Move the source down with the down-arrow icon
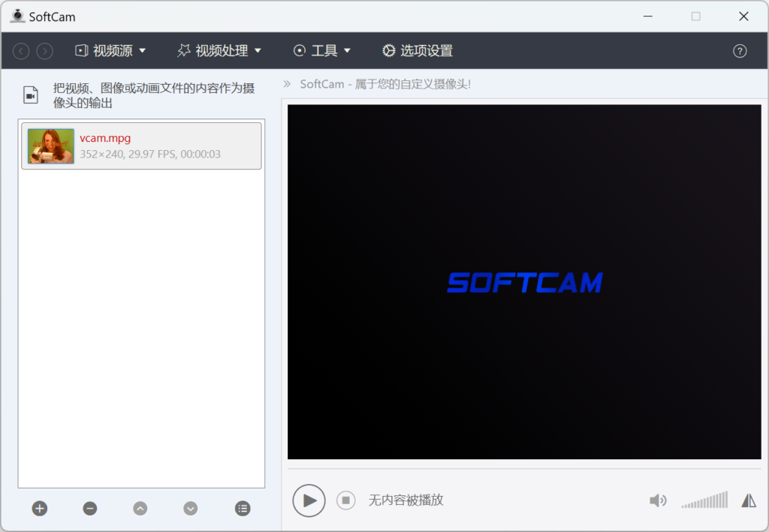 190,508
